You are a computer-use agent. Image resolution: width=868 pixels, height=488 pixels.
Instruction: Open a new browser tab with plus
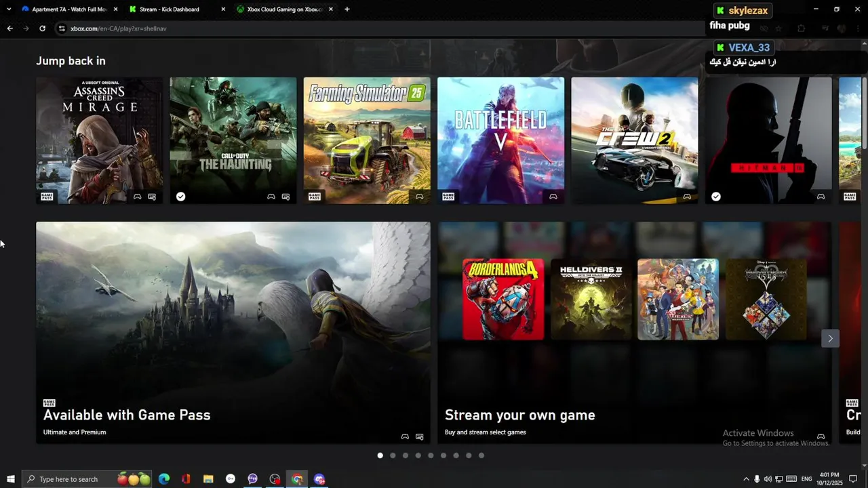347,9
